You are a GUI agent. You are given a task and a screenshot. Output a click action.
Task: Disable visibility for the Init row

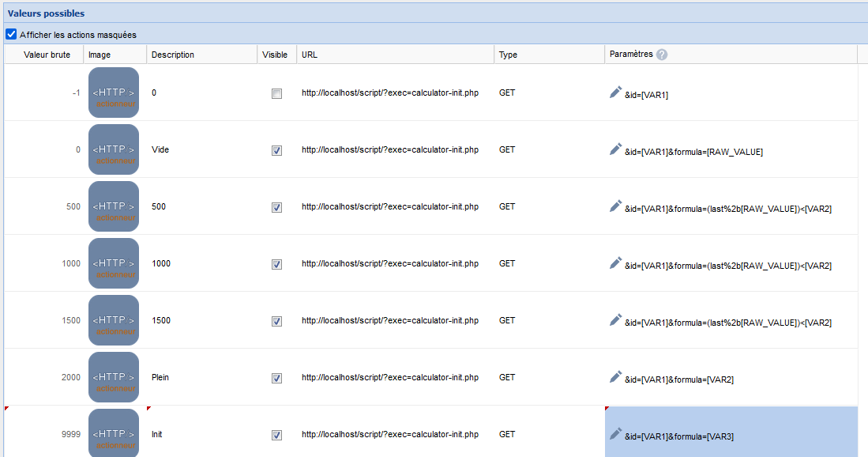point(276,435)
